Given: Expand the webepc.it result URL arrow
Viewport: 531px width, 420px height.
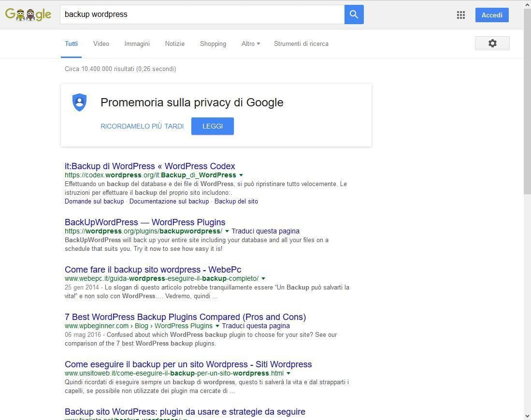Looking at the screenshot, I should (263, 278).
